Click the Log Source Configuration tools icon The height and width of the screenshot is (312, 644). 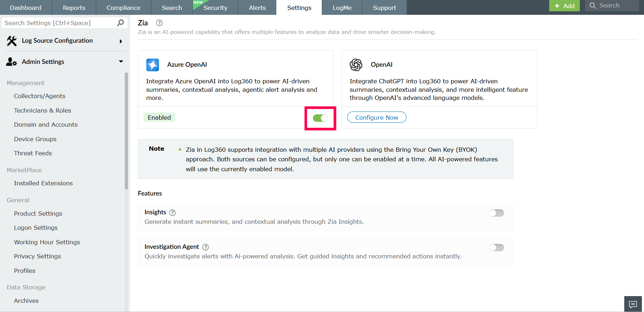click(12, 41)
